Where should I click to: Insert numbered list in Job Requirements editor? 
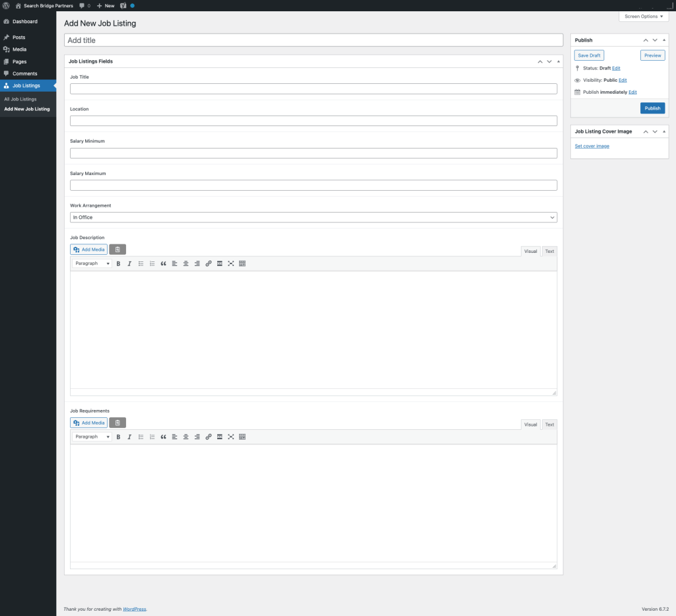tap(152, 436)
